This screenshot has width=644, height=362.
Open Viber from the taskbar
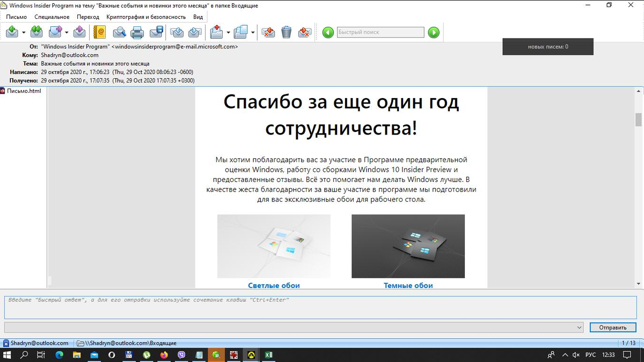[181, 355]
